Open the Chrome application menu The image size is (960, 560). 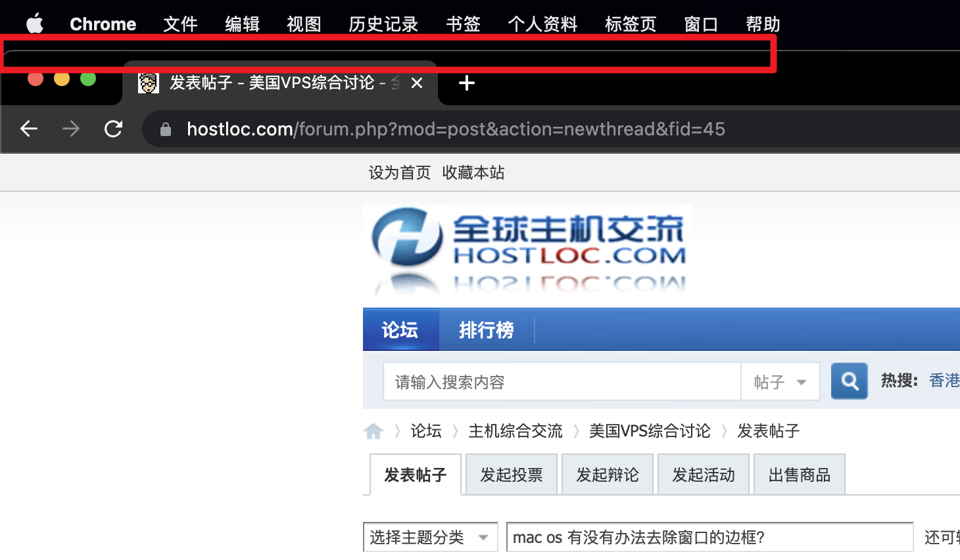point(103,24)
